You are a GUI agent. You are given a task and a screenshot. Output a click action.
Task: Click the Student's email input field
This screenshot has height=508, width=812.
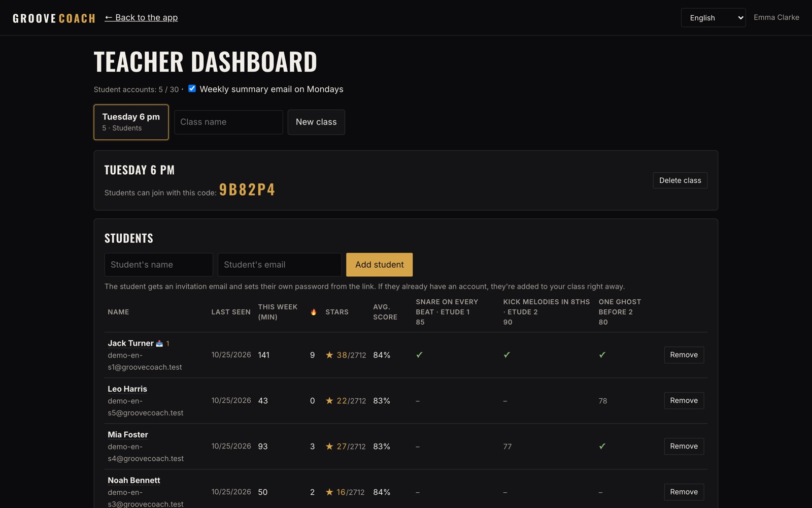coord(280,265)
